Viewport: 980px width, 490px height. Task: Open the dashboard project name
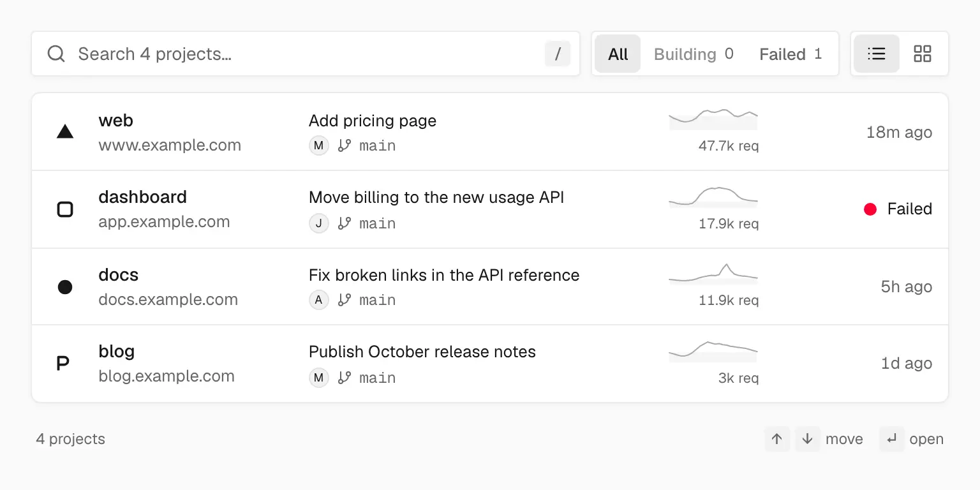pos(142,197)
